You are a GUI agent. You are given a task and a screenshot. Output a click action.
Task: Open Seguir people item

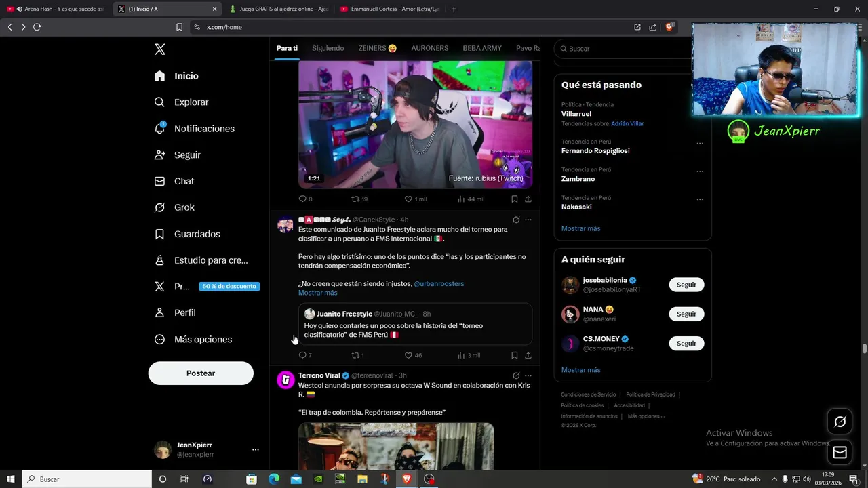point(177,155)
